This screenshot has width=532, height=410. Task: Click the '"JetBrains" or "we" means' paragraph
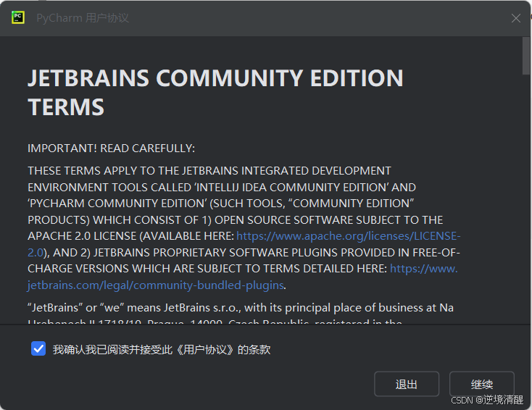click(x=241, y=314)
